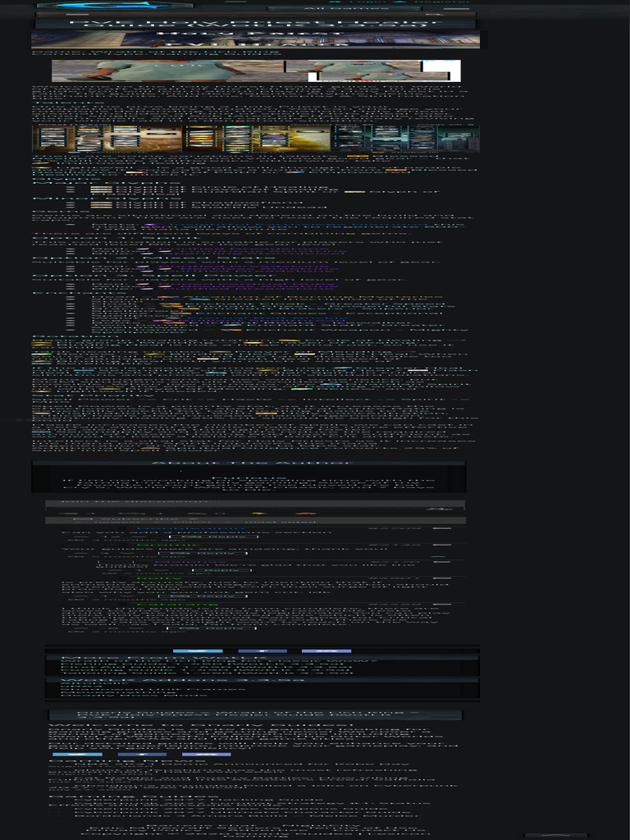Open the golden-toned talent tree image
630x840 pixels.
(x=257, y=138)
